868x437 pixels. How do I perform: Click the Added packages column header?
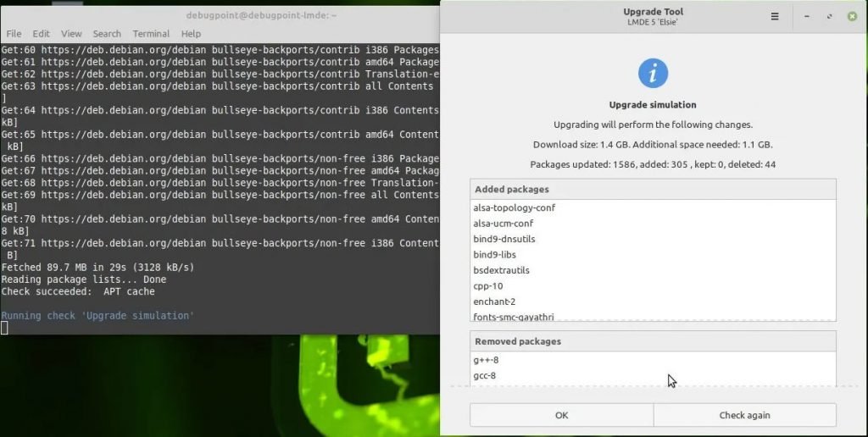(x=654, y=189)
